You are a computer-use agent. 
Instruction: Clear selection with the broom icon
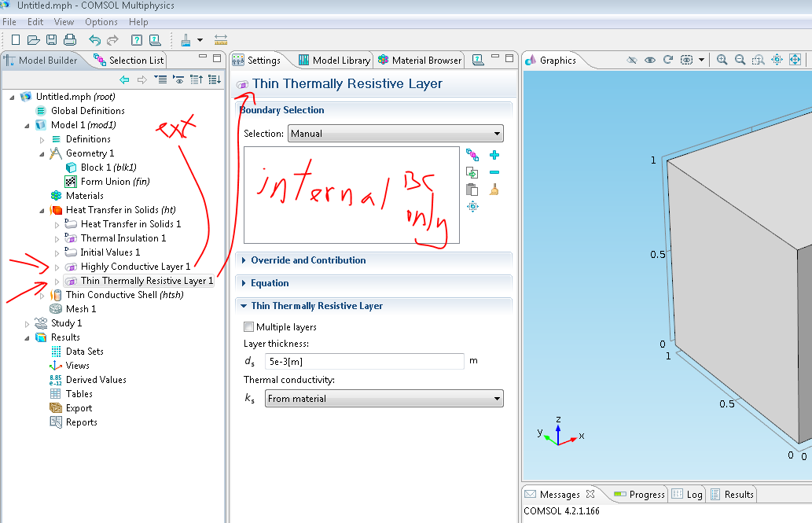(x=494, y=190)
